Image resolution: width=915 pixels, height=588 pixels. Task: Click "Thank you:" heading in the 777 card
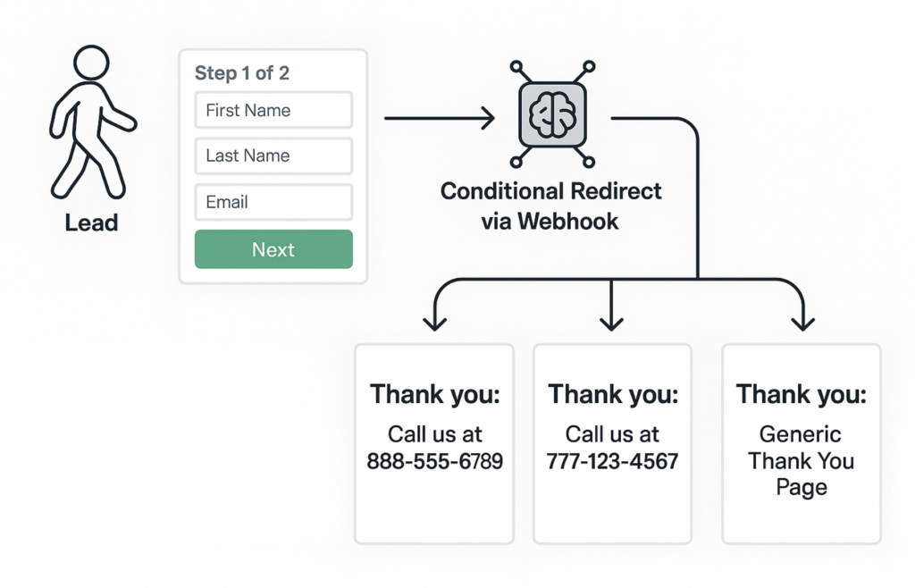tap(612, 394)
